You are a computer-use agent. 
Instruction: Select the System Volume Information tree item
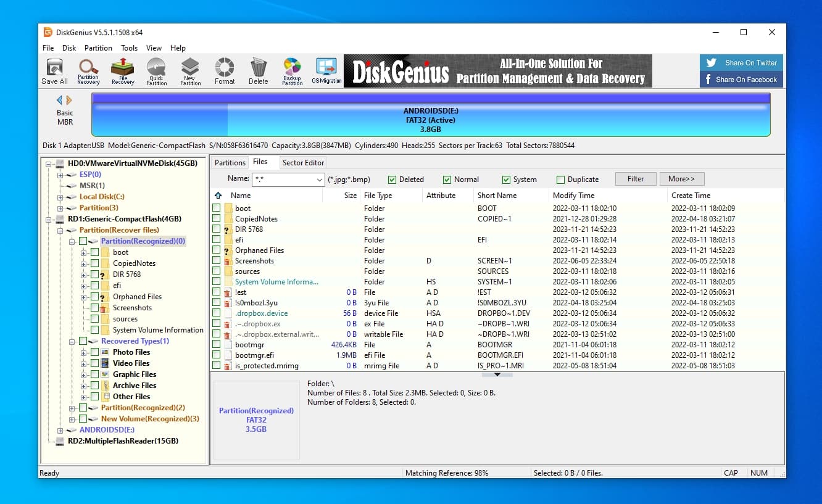tap(158, 330)
